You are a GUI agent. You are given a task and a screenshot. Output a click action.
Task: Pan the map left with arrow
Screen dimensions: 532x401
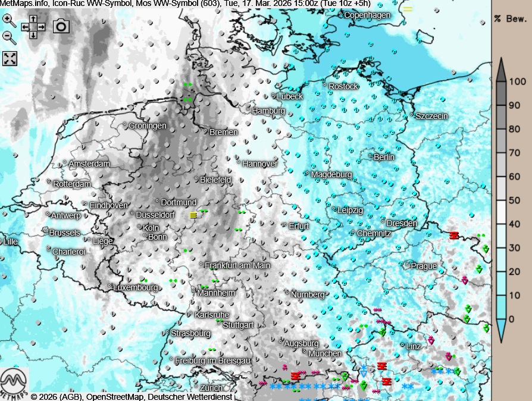pyautogui.click(x=26, y=27)
